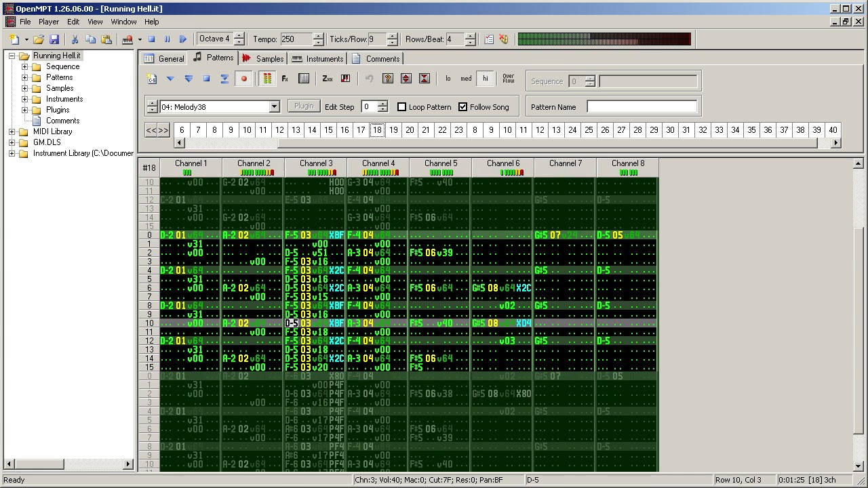Switch to the Instruments tab
Image resolution: width=868 pixels, height=488 pixels.
pos(318,59)
